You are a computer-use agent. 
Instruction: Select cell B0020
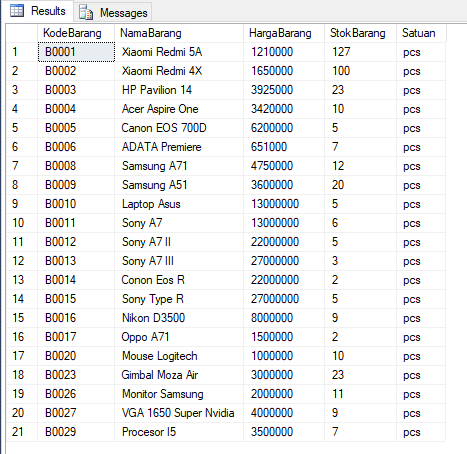pos(76,356)
